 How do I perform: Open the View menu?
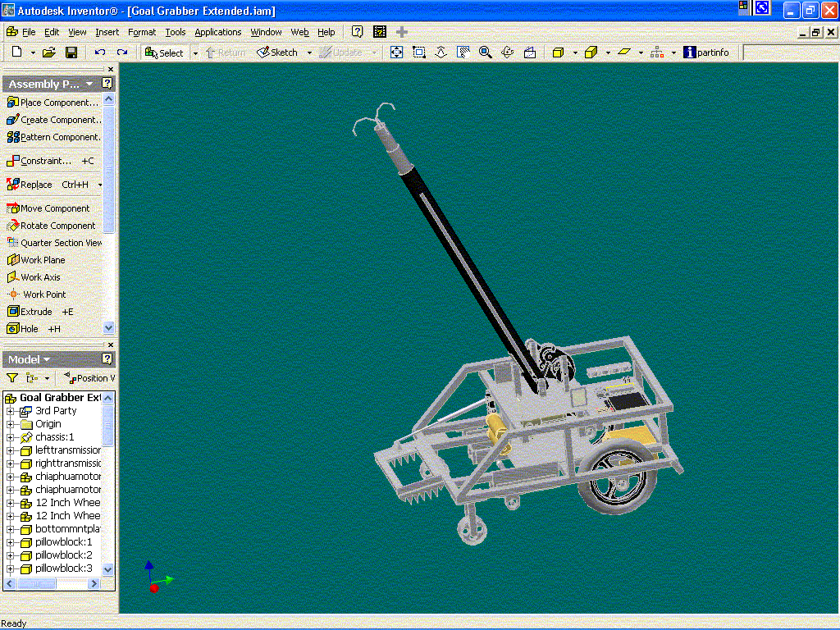coord(77,32)
